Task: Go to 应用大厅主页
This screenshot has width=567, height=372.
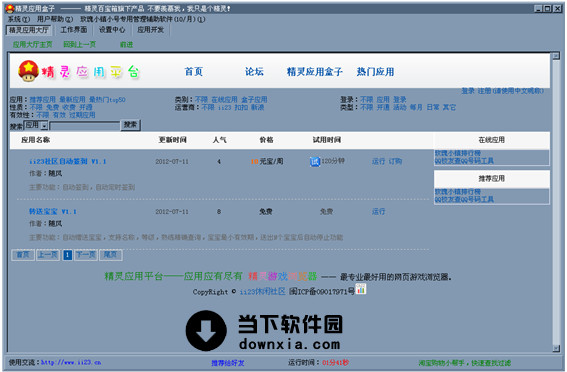Action: tap(33, 44)
